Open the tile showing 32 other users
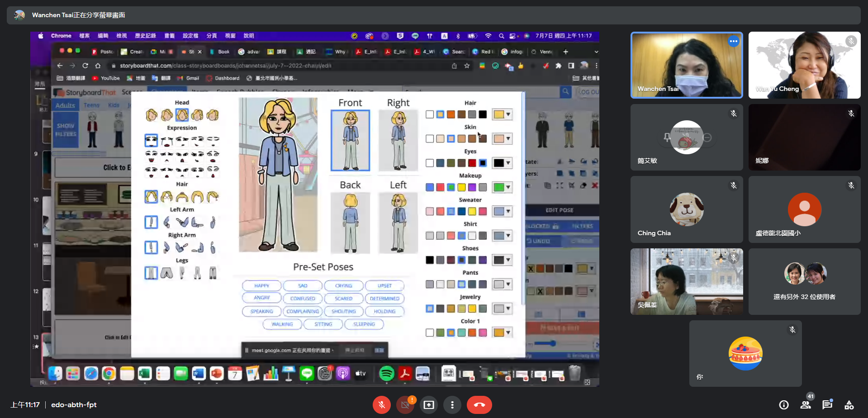 (x=804, y=281)
